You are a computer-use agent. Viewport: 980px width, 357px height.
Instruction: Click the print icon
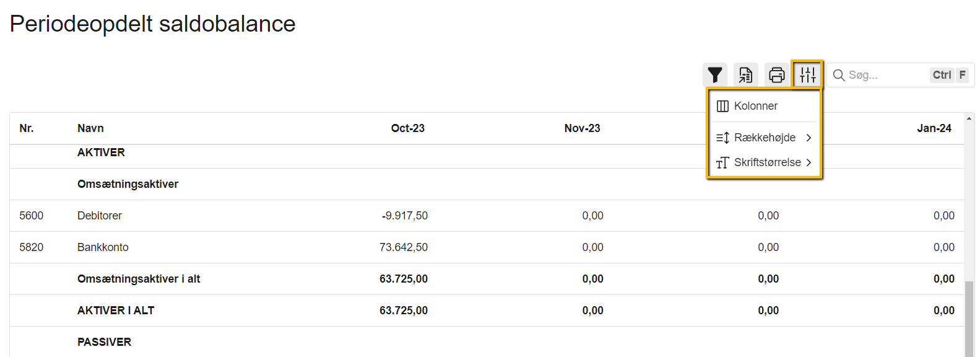pyautogui.click(x=777, y=75)
